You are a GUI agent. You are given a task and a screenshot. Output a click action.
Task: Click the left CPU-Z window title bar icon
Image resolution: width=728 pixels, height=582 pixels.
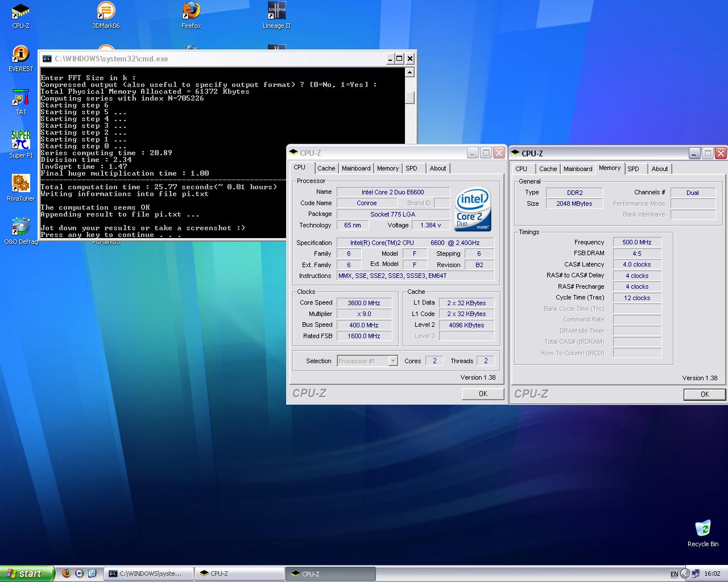pos(293,152)
